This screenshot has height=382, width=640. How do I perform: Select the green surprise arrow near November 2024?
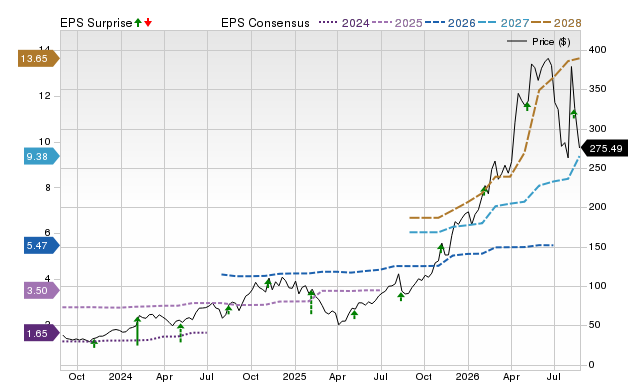pos(268,284)
